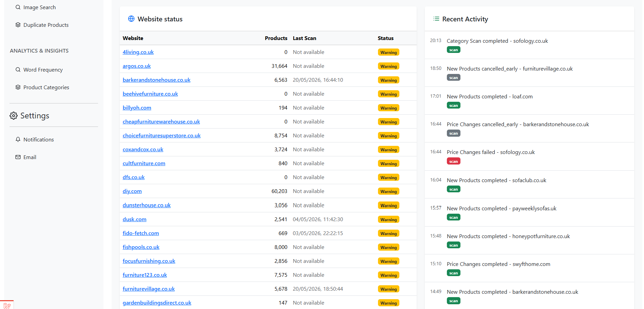Open gardenbuildingsdirect.co.uk link
The height and width of the screenshot is (309, 644).
(x=157, y=303)
